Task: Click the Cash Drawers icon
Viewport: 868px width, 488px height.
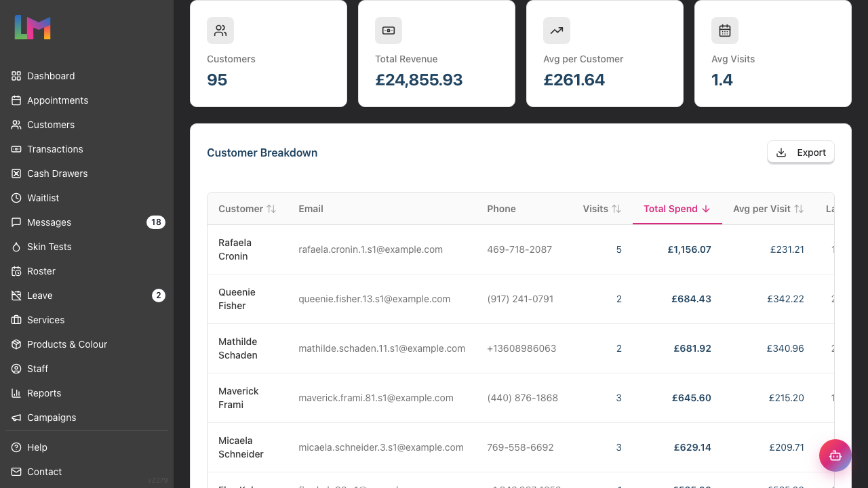Action: 16,174
